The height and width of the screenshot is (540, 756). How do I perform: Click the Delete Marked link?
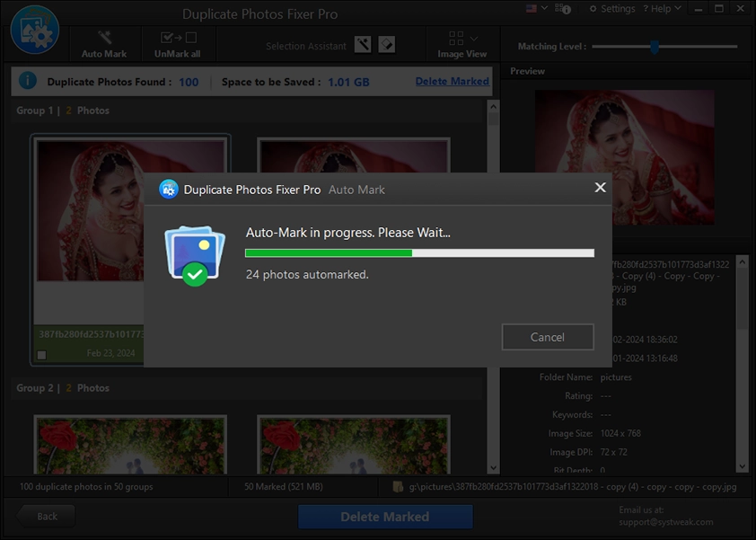(453, 82)
